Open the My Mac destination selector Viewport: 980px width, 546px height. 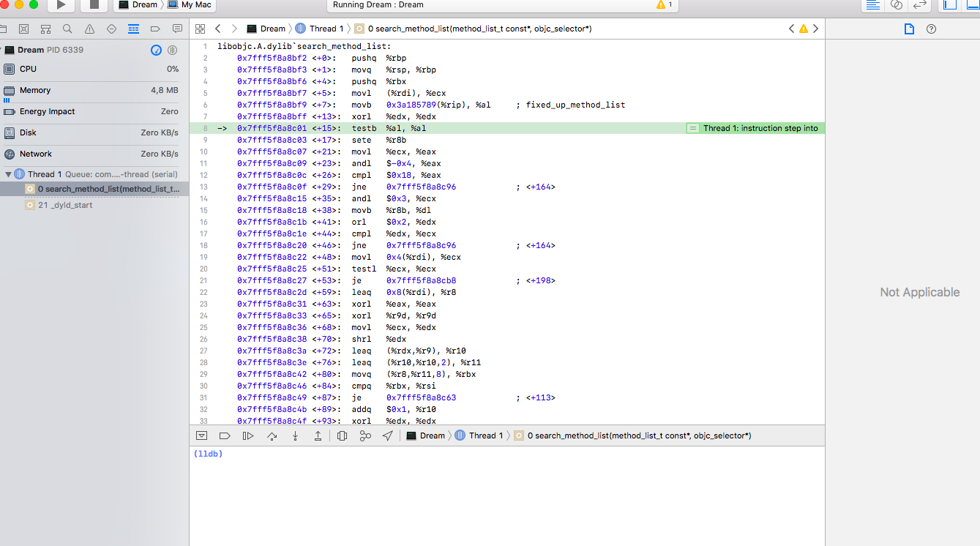click(190, 4)
